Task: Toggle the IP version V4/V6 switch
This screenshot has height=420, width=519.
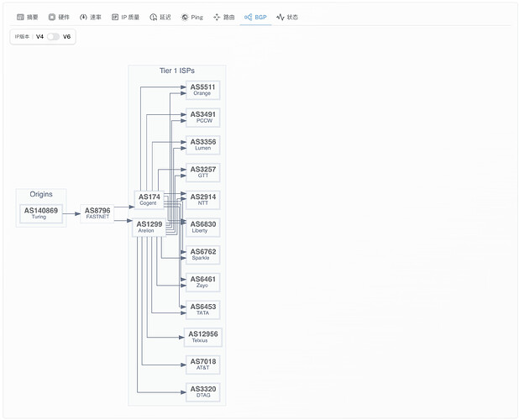Action: coord(53,36)
